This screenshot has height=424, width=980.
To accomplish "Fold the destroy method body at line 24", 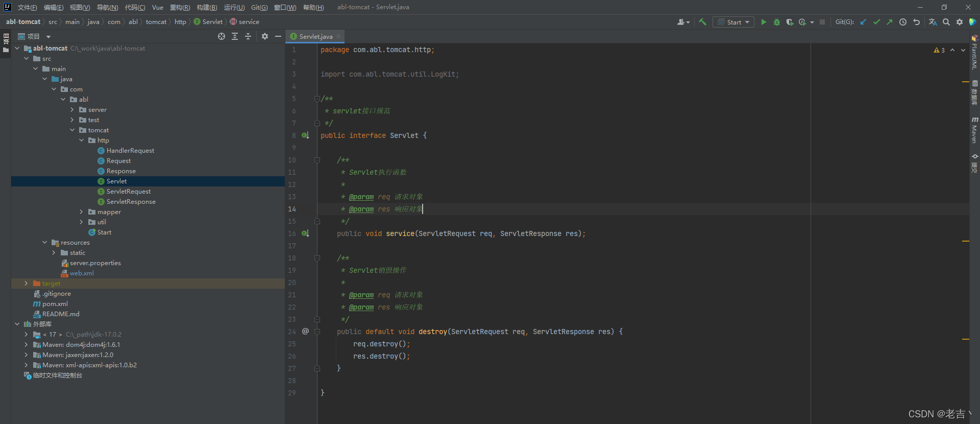I will coord(317,332).
